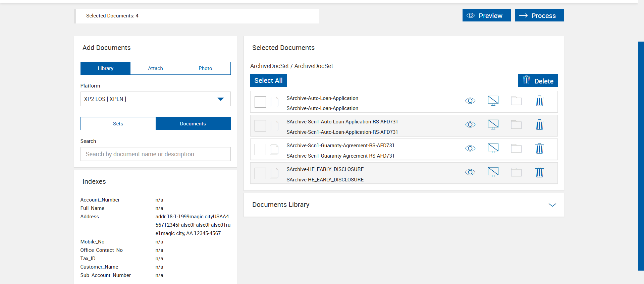644x284 pixels.
Task: Expand the Documents Library section
Action: (552, 205)
